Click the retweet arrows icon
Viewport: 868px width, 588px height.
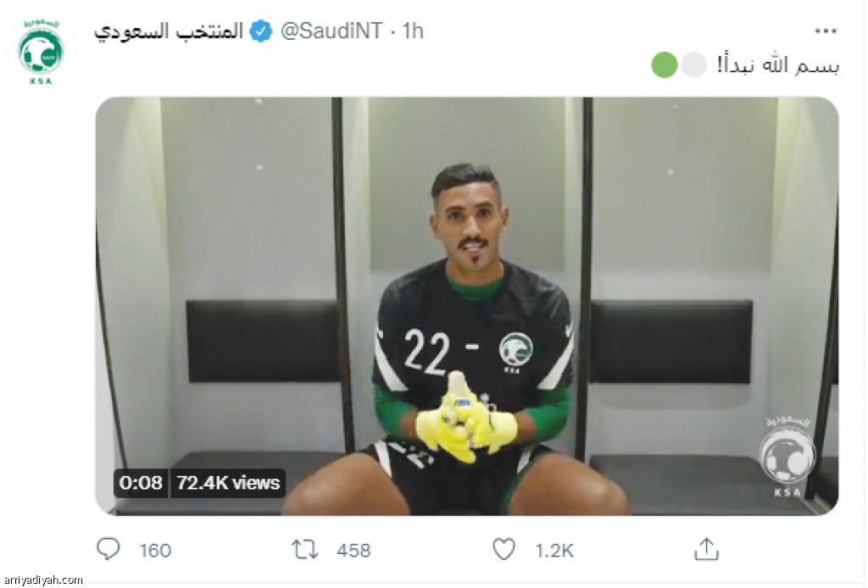tap(304, 550)
